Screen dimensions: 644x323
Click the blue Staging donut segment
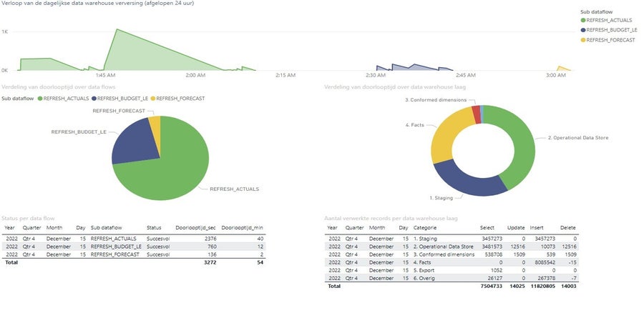pos(464,181)
